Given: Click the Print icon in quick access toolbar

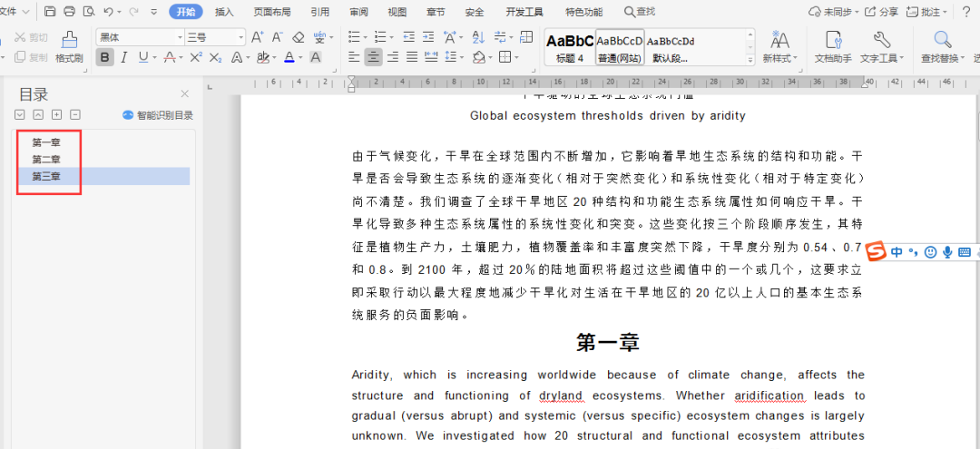Looking at the screenshot, I should [69, 12].
